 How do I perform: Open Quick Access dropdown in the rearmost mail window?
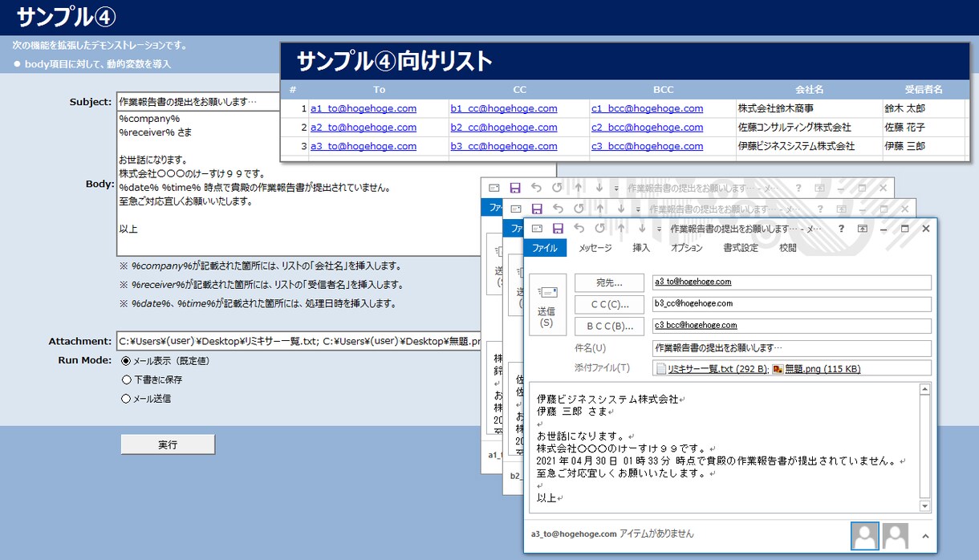(615, 189)
